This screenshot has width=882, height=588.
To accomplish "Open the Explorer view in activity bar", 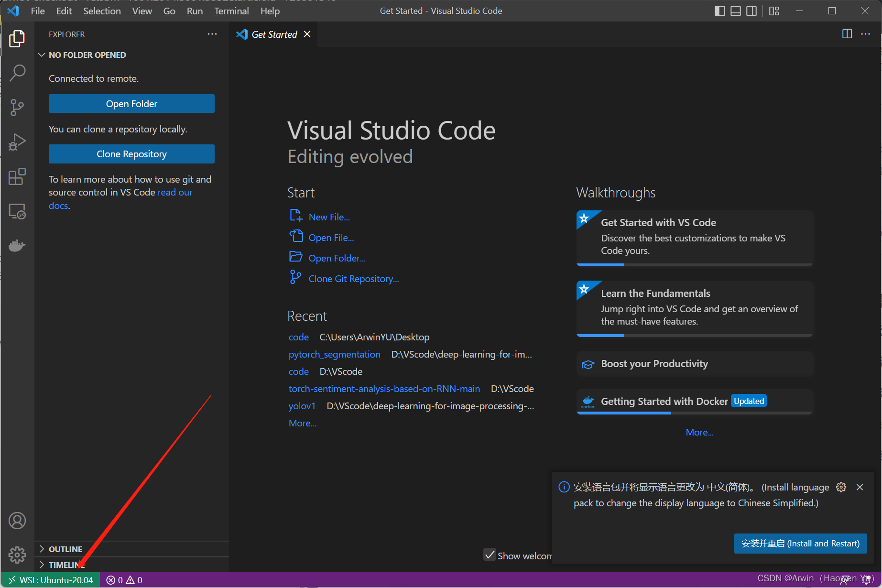I will click(x=17, y=39).
